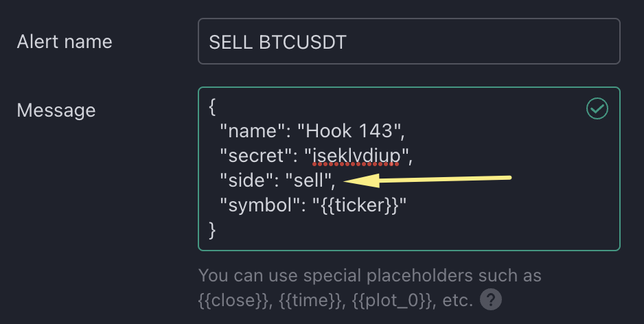Place cursor on the opening brace line
Viewport: 644px width, 324px height.
pyautogui.click(x=212, y=107)
